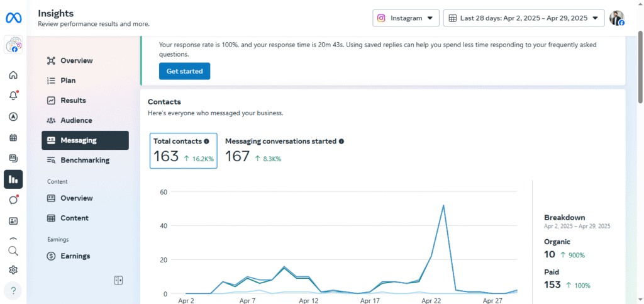Open the Home icon in left rail
Image resolution: width=644 pixels, height=304 pixels.
pos(13,76)
